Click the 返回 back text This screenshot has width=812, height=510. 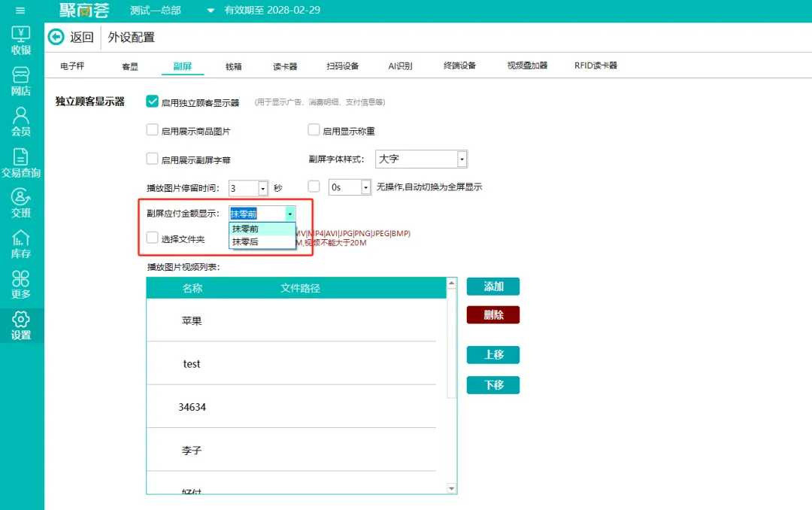(x=82, y=38)
